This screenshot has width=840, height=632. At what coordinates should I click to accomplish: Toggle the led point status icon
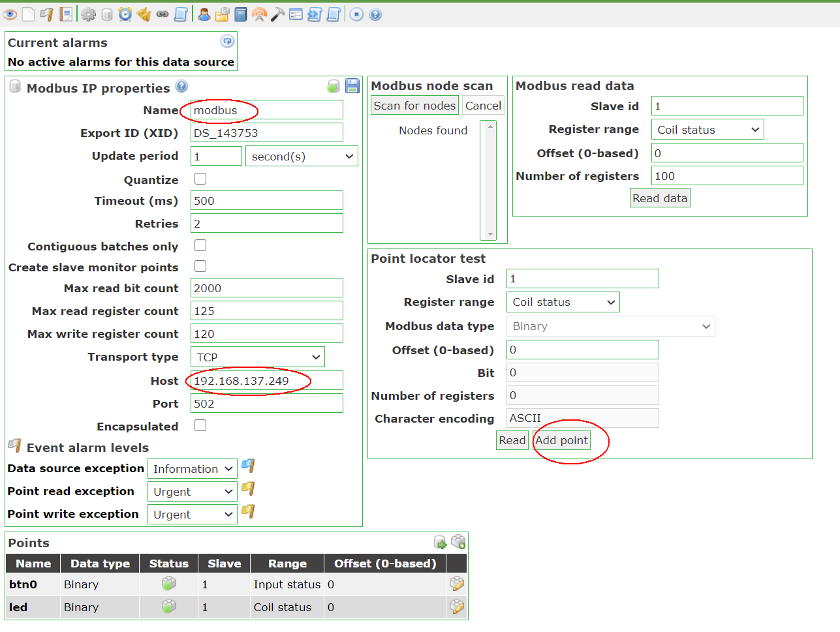coord(169,607)
